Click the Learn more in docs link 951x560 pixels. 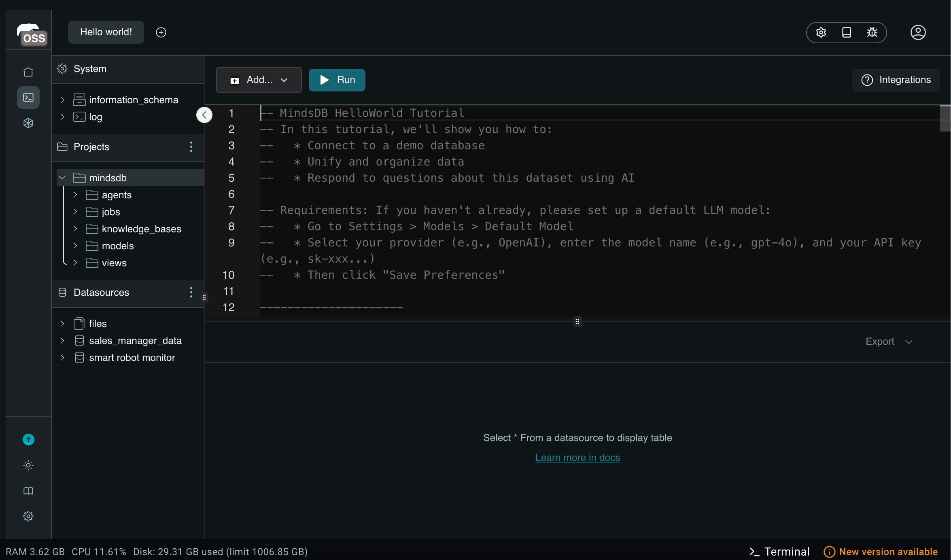[x=577, y=457]
